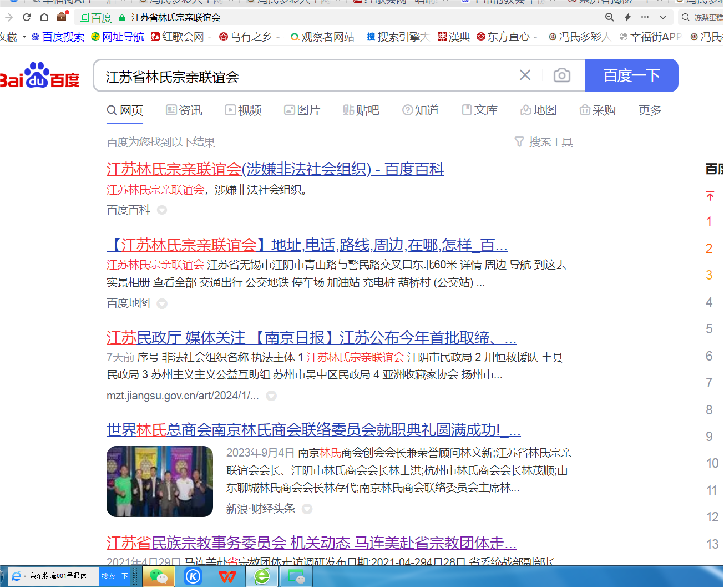Expand dropdown next to mzt.jiangsu.gov.cn source
Screen dimensions: 724x588
[271, 396]
